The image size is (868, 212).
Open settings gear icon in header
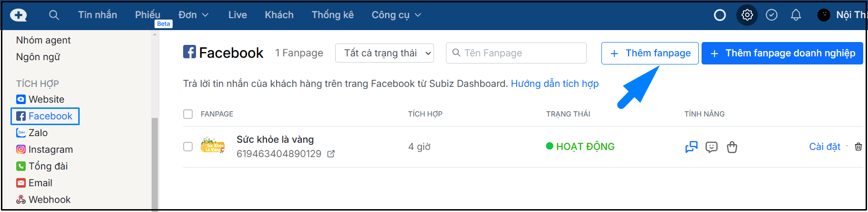click(747, 15)
